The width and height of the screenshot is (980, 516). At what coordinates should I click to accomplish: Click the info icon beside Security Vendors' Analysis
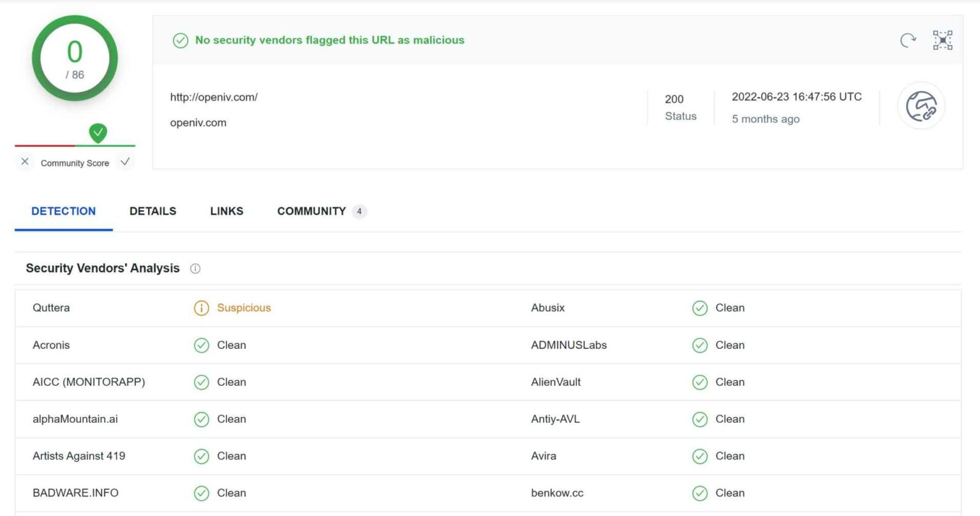195,269
